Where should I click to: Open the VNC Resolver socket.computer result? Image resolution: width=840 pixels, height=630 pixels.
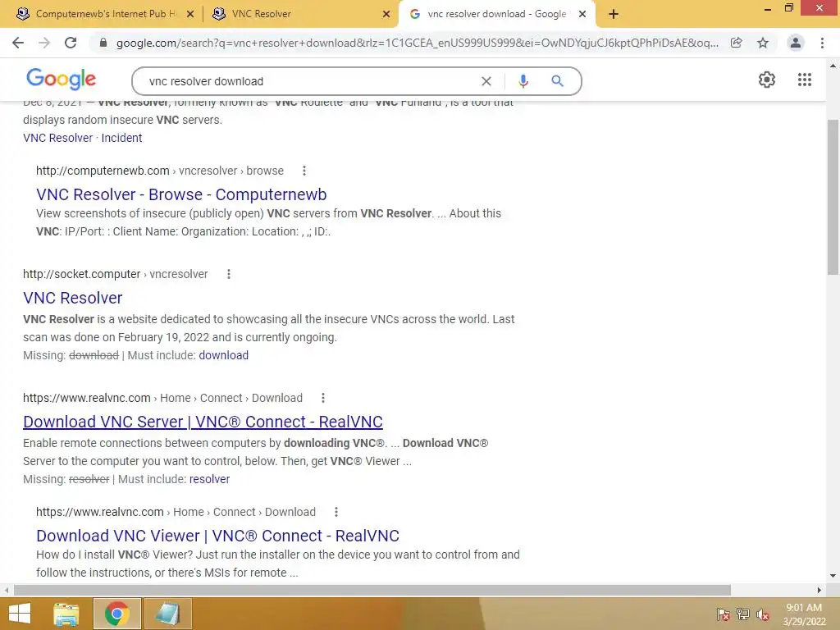click(73, 298)
